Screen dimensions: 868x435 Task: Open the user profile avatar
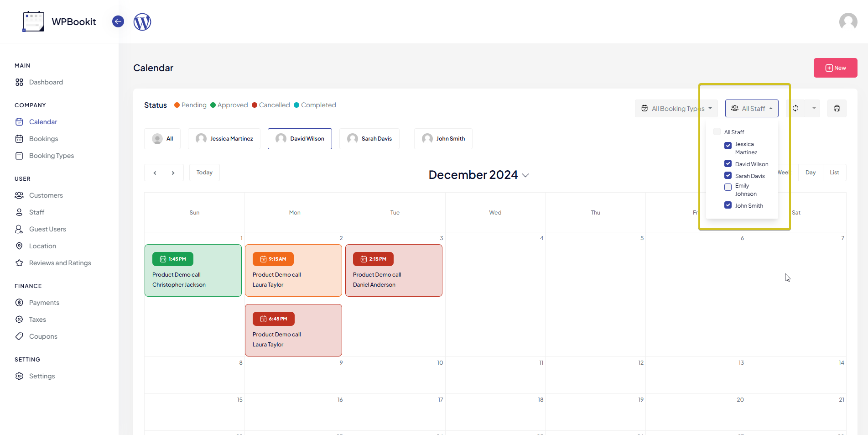(848, 21)
